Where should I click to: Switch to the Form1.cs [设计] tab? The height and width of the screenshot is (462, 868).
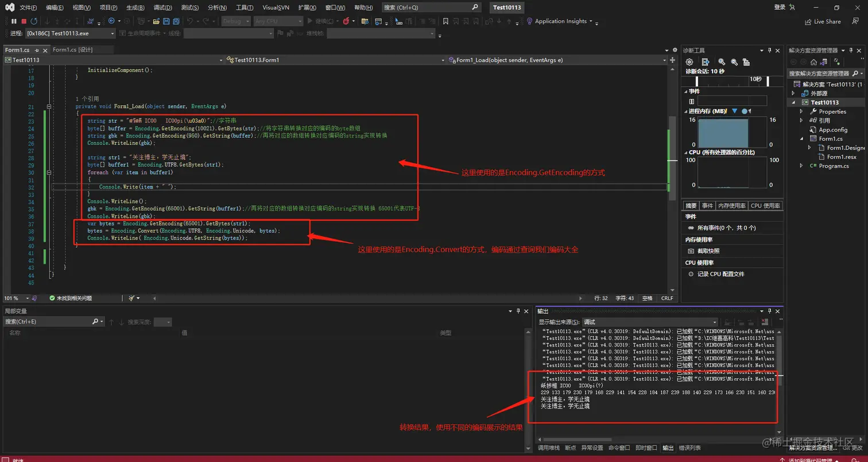coord(73,50)
